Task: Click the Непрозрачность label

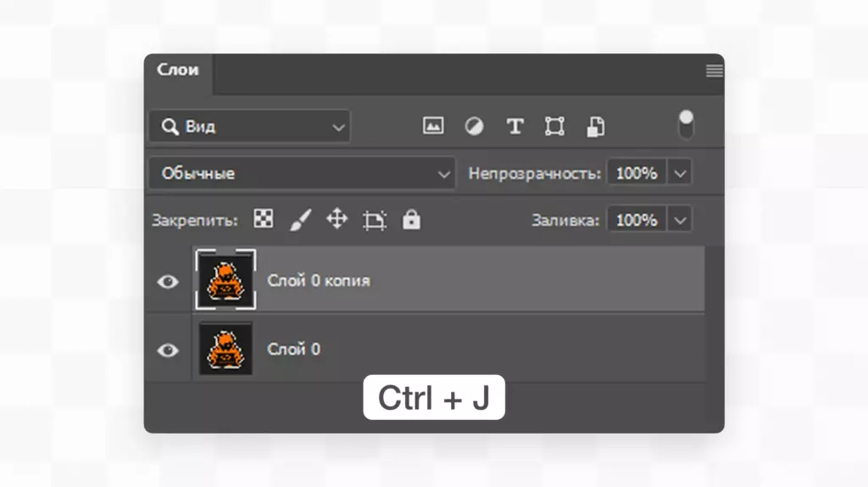Action: [x=534, y=174]
